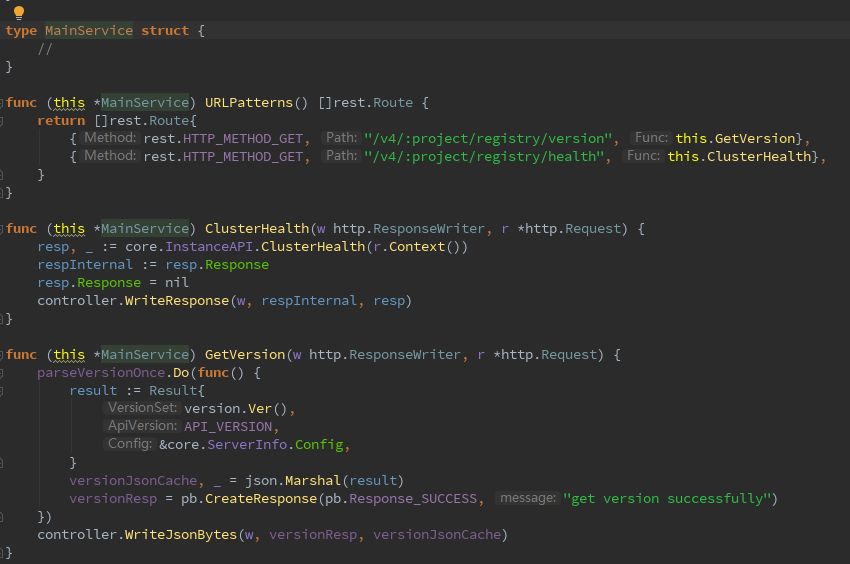Click 'ClusterHealth' in its func declaration
The image size is (850, 564).
(256, 229)
